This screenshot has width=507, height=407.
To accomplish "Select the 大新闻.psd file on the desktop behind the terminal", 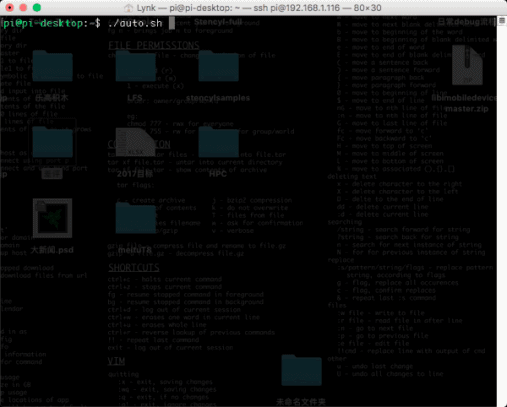I will point(52,218).
